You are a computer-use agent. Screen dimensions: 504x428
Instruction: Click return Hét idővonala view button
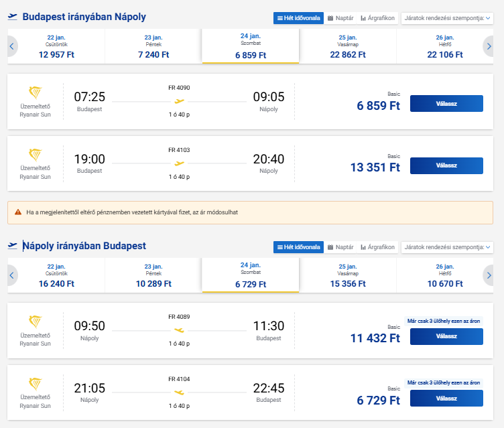(298, 247)
